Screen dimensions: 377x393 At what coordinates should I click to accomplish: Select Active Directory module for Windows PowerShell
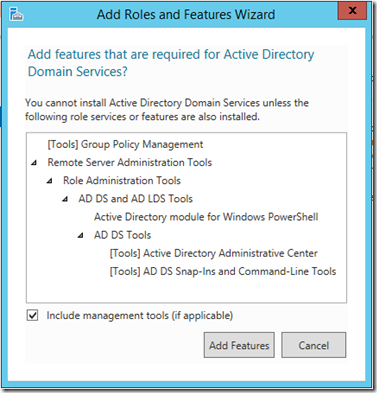pyautogui.click(x=206, y=217)
